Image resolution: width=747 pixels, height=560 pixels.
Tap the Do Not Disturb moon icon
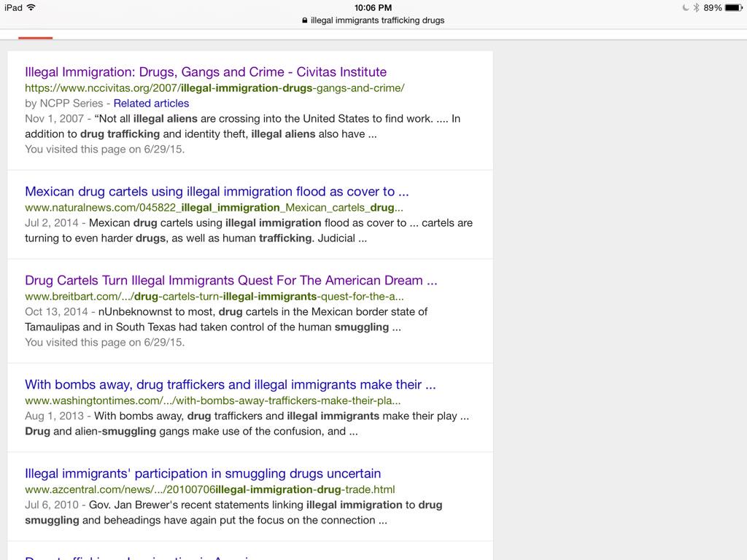(686, 7)
